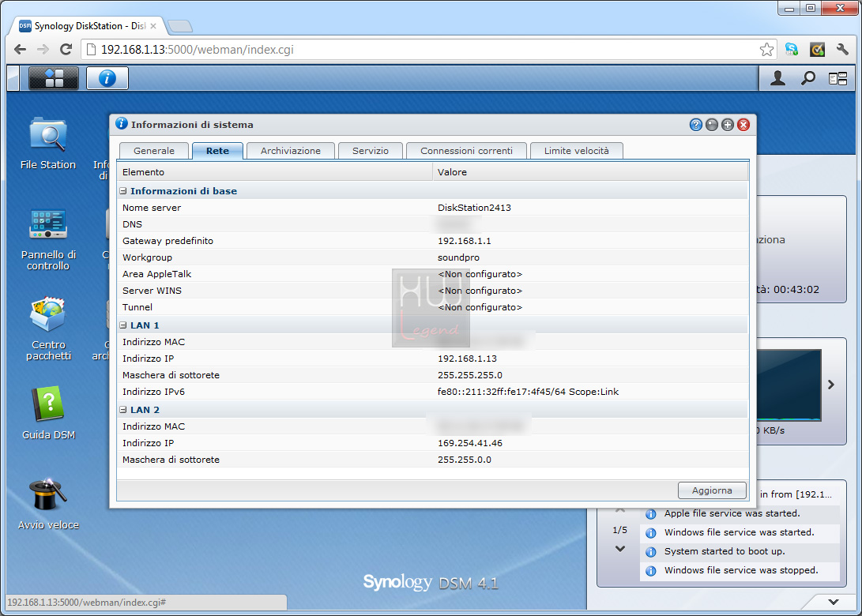Open Guida DSM desktop icon
The height and width of the screenshot is (616, 862).
[48, 413]
